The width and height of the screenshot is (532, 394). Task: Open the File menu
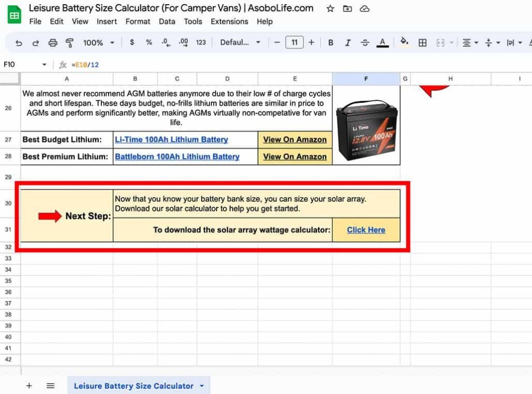(x=35, y=22)
